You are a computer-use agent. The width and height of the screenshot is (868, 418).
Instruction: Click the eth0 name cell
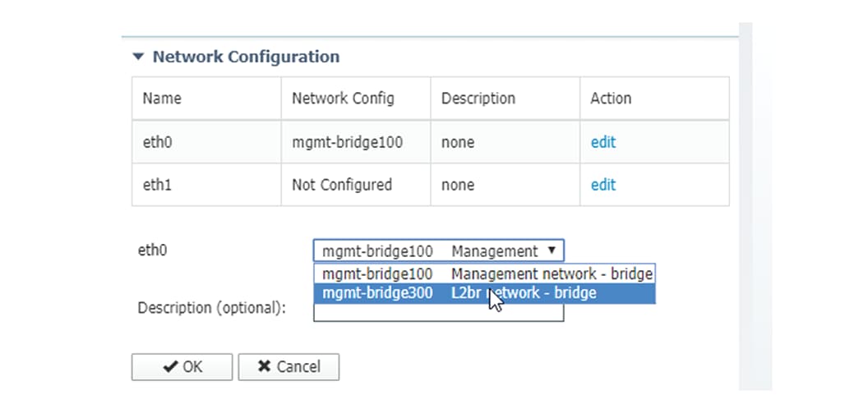pyautogui.click(x=206, y=142)
